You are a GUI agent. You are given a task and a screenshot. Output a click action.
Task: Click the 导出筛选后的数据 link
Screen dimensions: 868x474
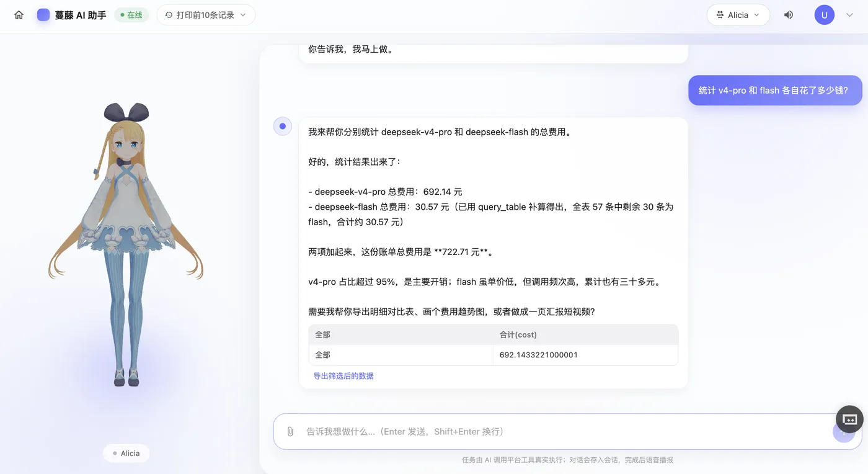[x=343, y=376]
